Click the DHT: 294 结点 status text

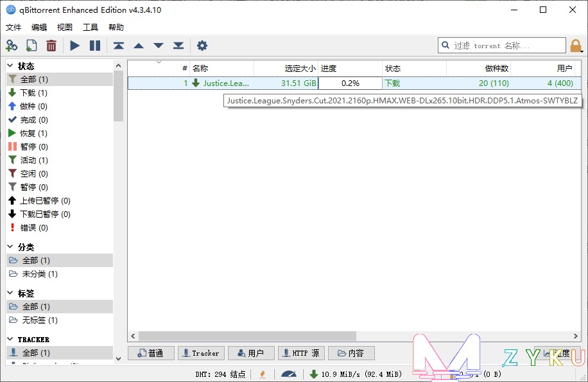click(x=221, y=374)
